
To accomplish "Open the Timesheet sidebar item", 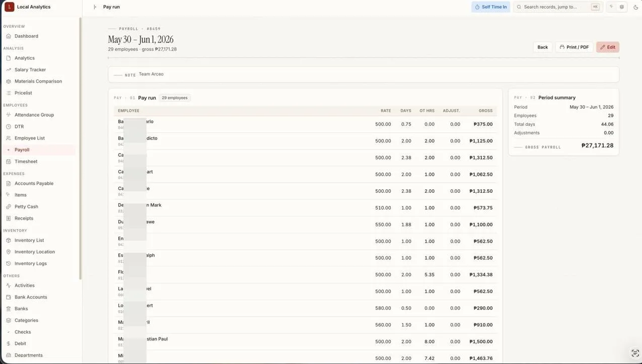I will [26, 162].
